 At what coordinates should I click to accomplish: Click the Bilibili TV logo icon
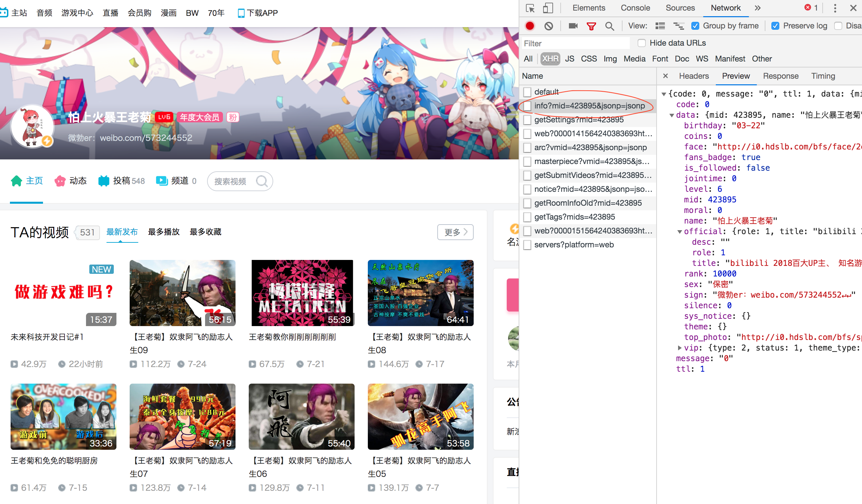[x=4, y=12]
